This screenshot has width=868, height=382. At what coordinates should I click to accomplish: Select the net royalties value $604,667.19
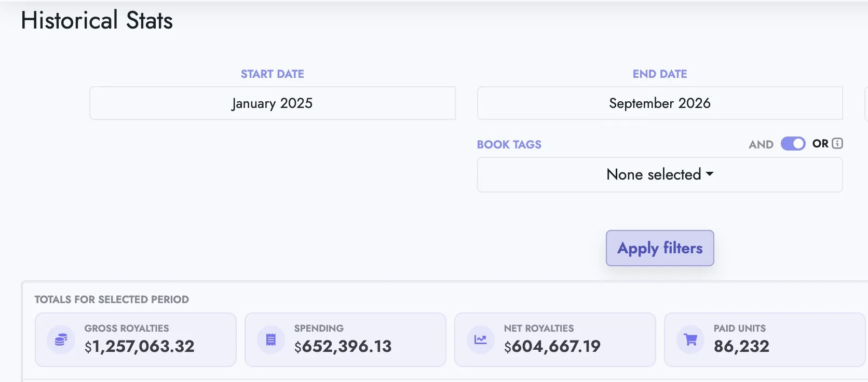[552, 346]
